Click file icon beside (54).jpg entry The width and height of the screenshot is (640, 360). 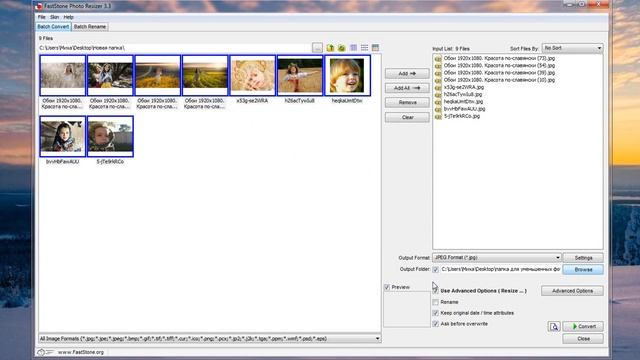click(x=438, y=66)
